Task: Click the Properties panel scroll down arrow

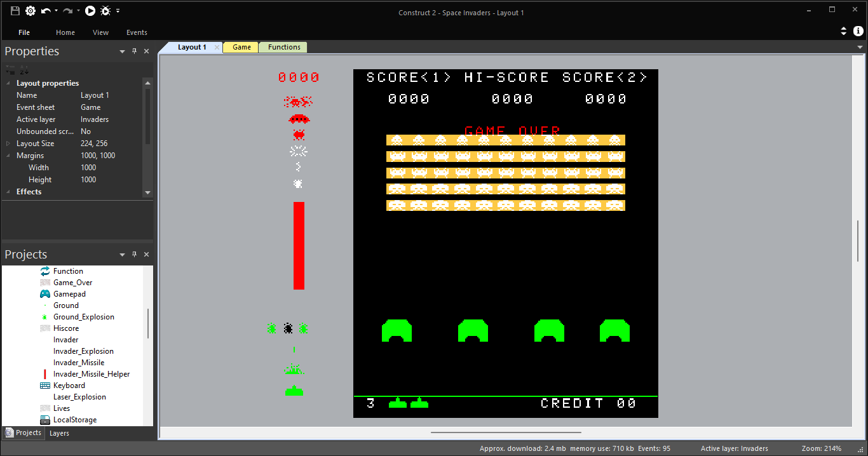Action: (x=148, y=192)
